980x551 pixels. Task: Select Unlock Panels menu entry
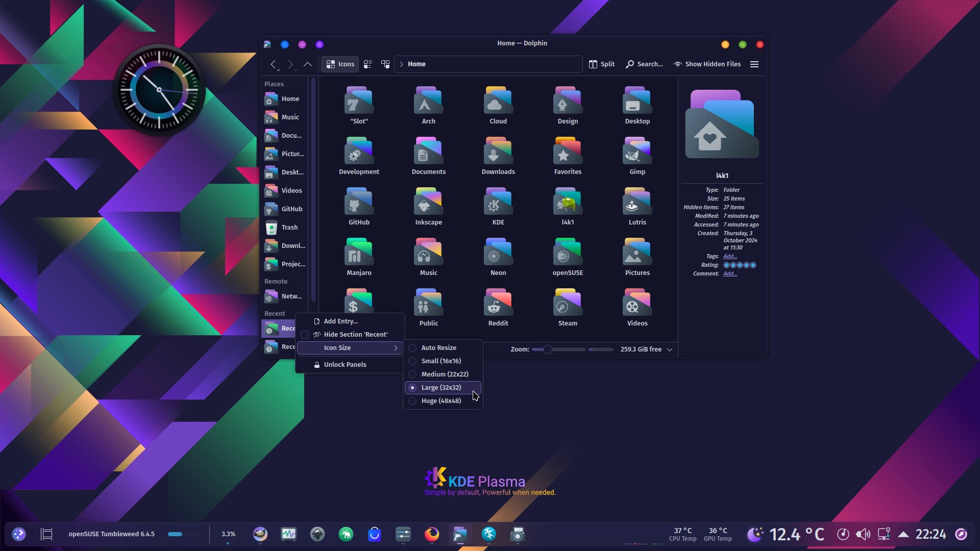tap(345, 365)
